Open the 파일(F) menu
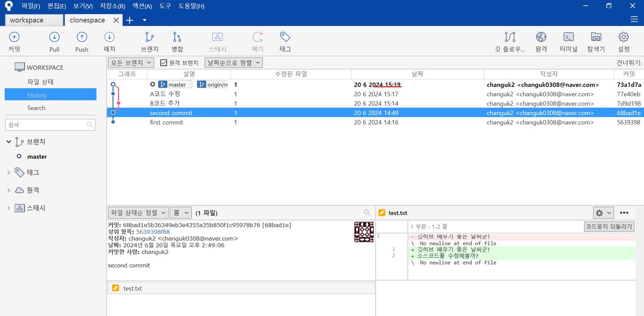Image resolution: width=644 pixels, height=316 pixels. pyautogui.click(x=31, y=6)
